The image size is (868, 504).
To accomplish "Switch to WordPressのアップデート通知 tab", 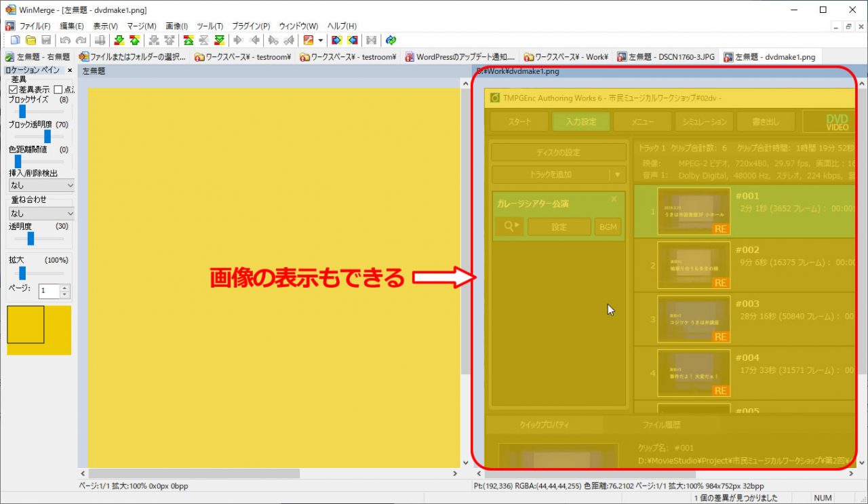I will click(460, 57).
